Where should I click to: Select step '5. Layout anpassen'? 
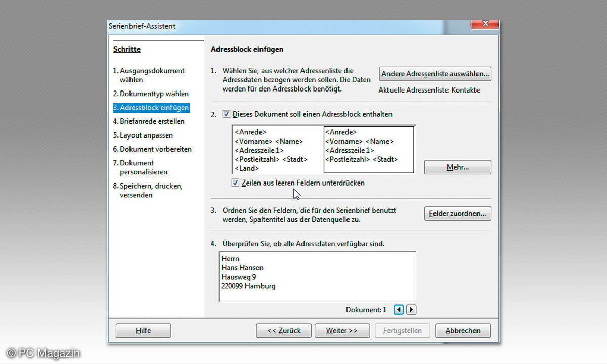143,135
